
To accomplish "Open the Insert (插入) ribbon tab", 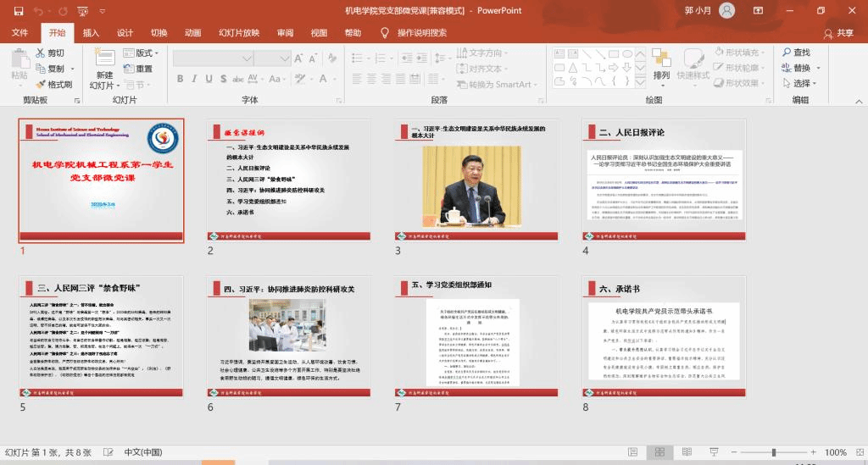I will coord(91,33).
